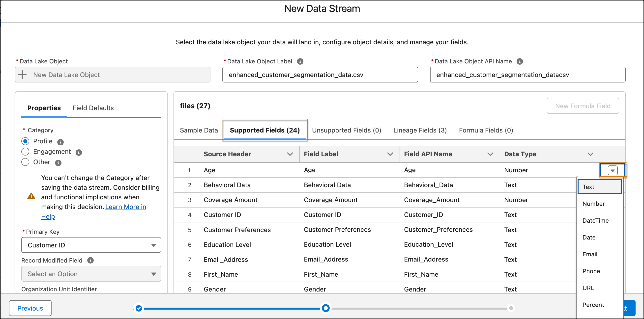The height and width of the screenshot is (319, 644).
Task: Choose DateTime from the data type menu
Action: (x=595, y=221)
